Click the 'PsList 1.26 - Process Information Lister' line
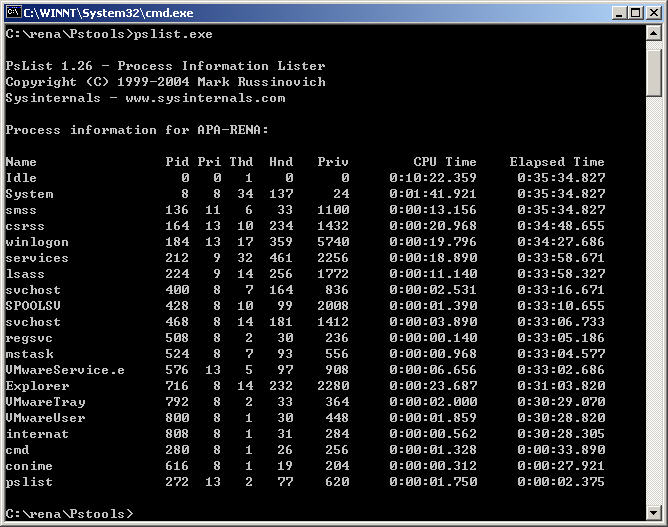Image resolution: width=668 pixels, height=527 pixels. coord(165,66)
